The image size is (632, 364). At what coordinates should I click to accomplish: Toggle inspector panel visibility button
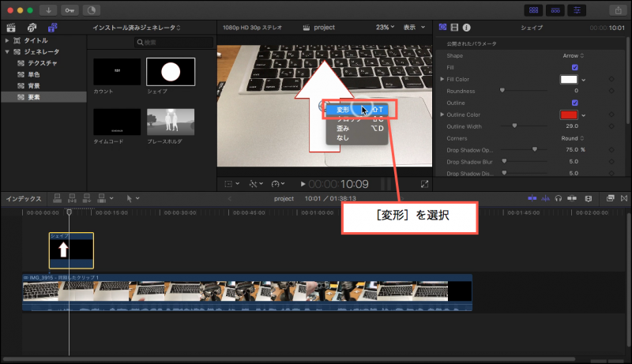(x=577, y=10)
